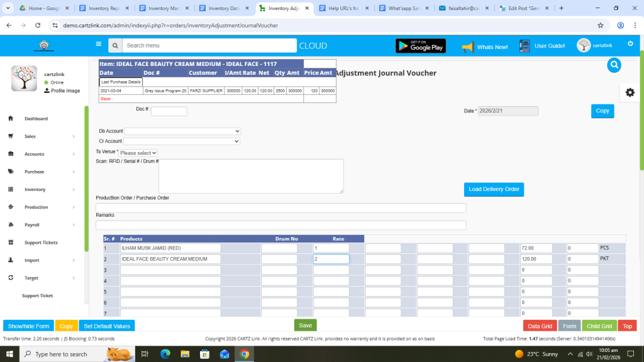Click the Show/hide Form button
This screenshot has width=644, height=362.
tap(28, 326)
